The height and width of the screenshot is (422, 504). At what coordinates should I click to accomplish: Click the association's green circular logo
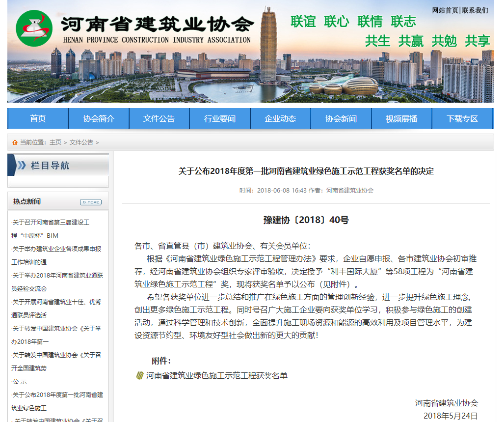click(x=34, y=28)
